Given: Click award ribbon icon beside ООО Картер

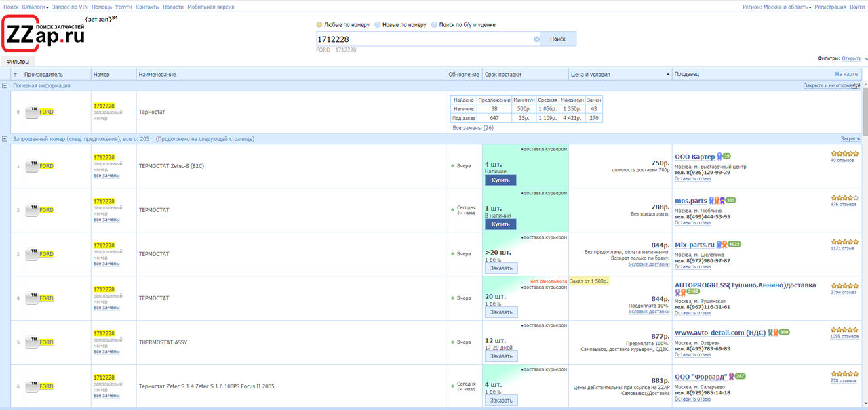Looking at the screenshot, I should coord(719,156).
